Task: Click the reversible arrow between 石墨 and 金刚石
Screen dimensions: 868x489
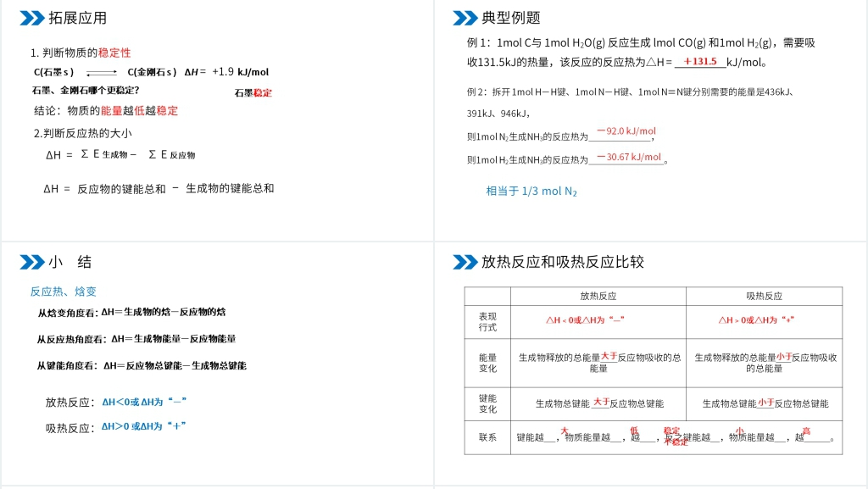Action: tap(101, 74)
